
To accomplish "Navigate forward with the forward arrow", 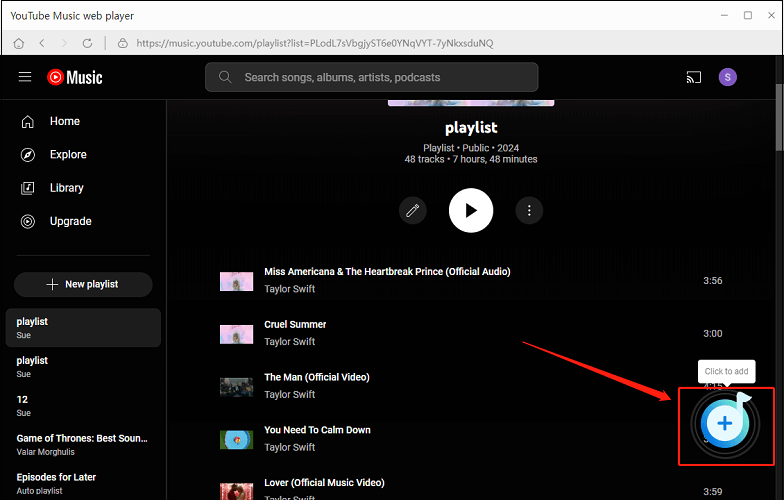I will (64, 44).
